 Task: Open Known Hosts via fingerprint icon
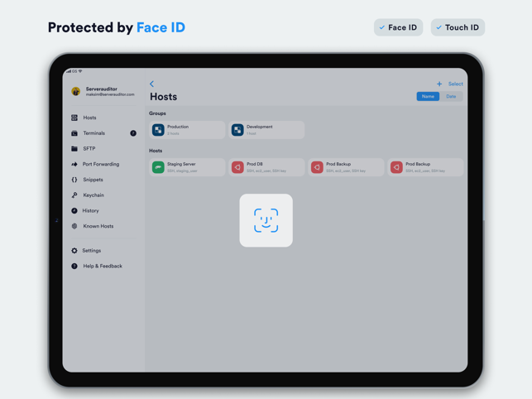pos(74,226)
